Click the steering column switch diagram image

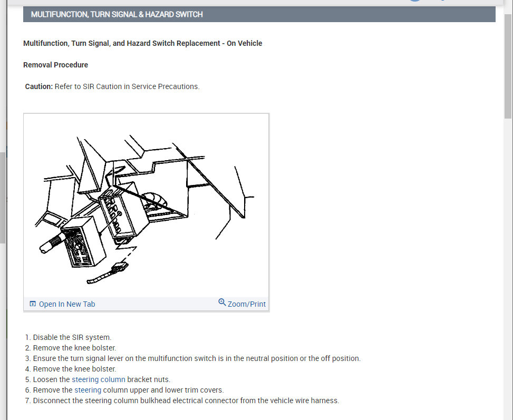[146, 206]
